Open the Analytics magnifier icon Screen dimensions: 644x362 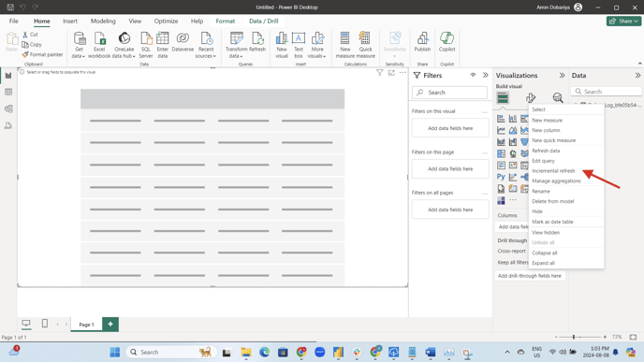point(557,98)
